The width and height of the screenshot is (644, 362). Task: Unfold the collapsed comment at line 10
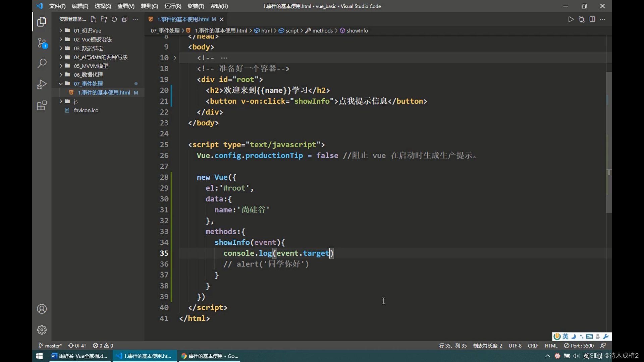[x=175, y=58]
